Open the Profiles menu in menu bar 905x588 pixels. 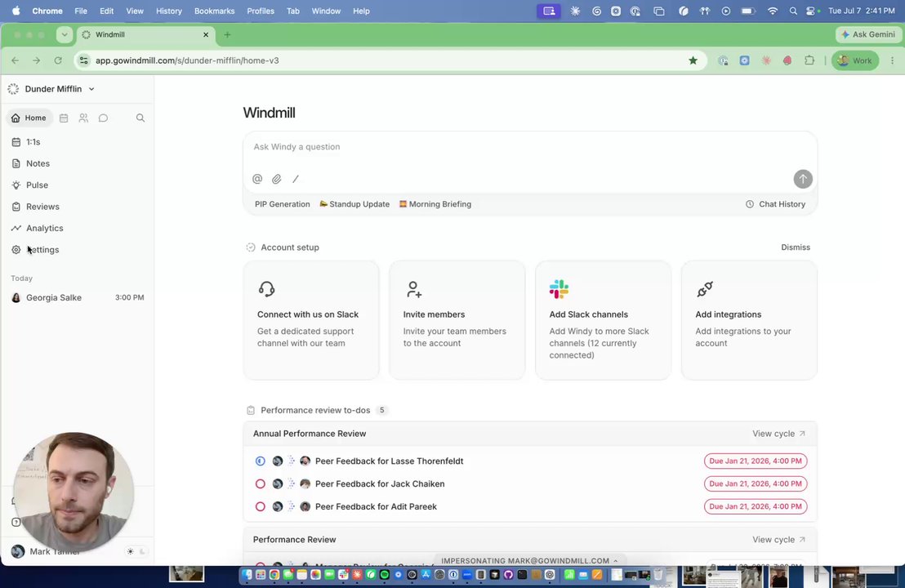click(x=261, y=11)
